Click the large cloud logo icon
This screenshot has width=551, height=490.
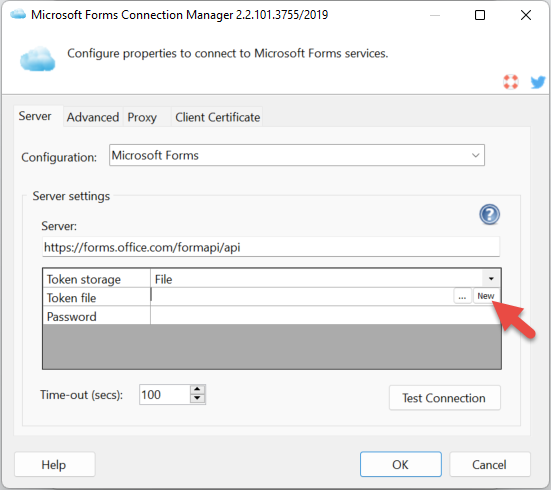tap(38, 59)
